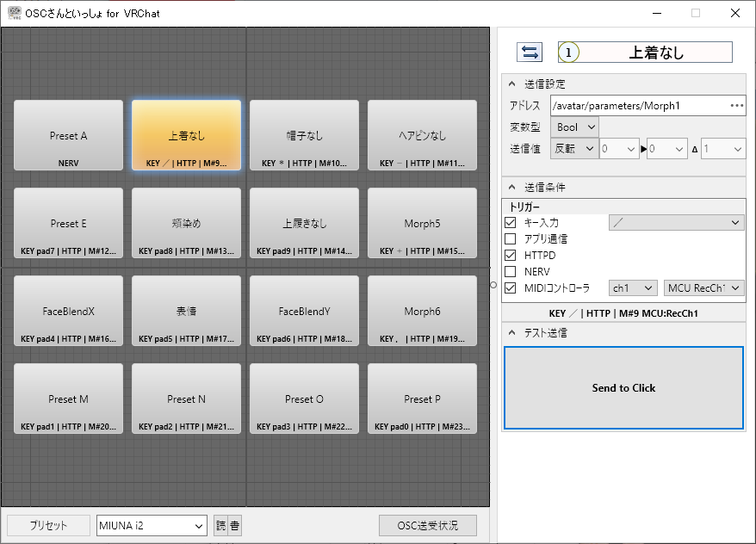Select the FaceBlendX pad
Image resolution: width=756 pixels, height=544 pixels.
click(x=69, y=312)
